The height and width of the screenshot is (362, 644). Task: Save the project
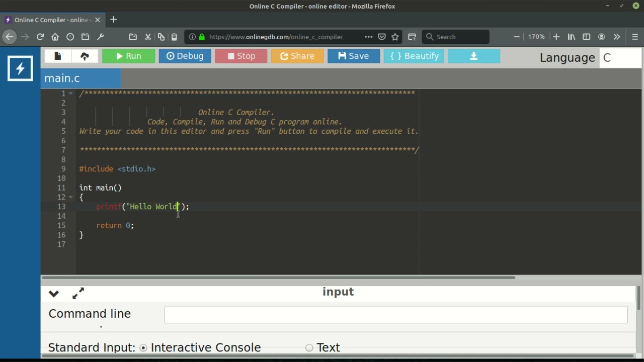354,56
